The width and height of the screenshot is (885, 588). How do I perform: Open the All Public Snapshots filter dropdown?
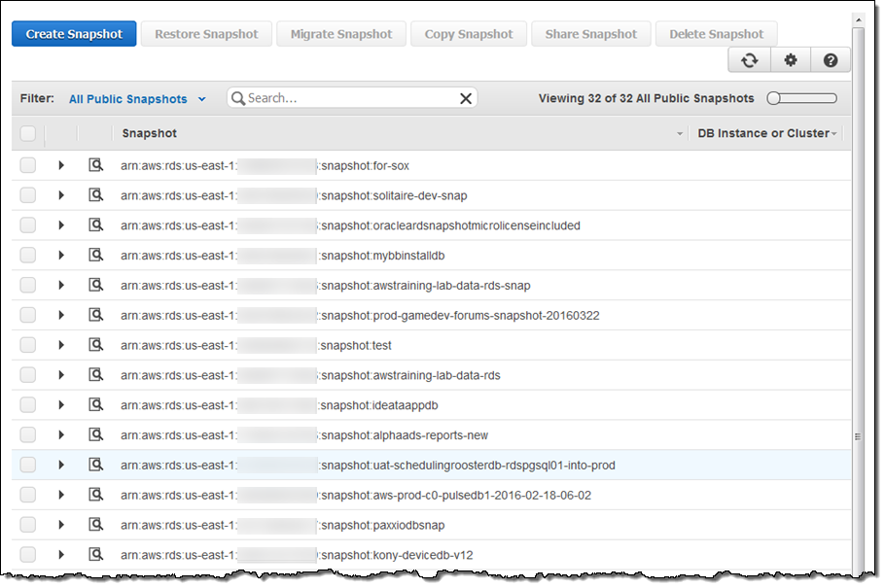[x=137, y=99]
